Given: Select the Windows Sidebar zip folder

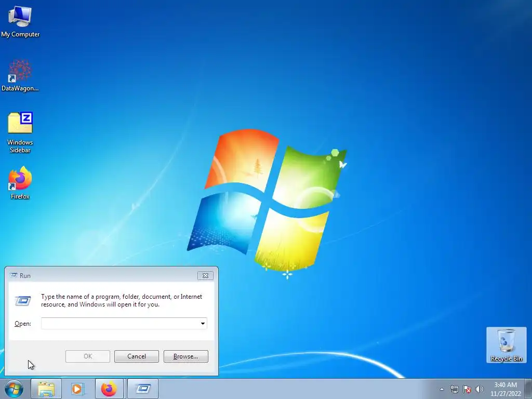Looking at the screenshot, I should click(20, 132).
